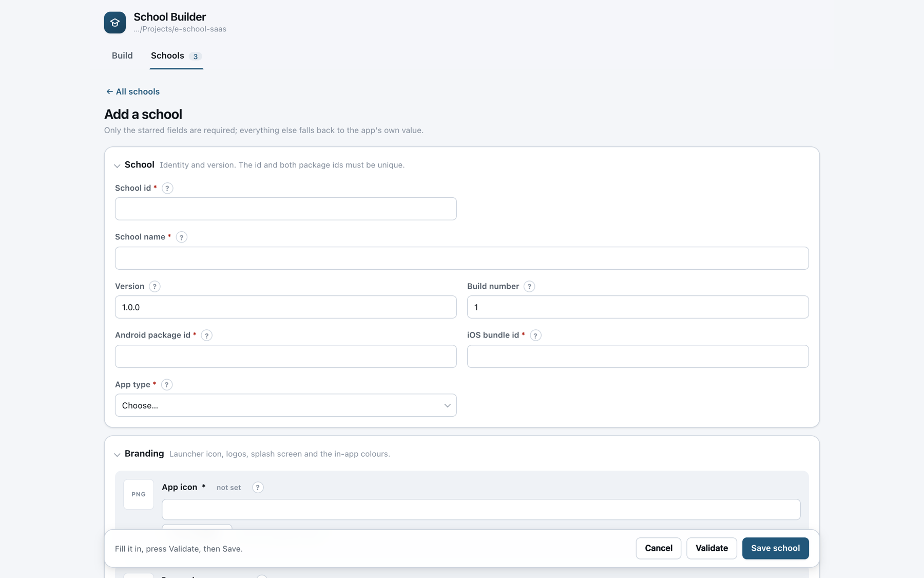Show help tooltip for App type
The height and width of the screenshot is (578, 924).
click(x=167, y=384)
